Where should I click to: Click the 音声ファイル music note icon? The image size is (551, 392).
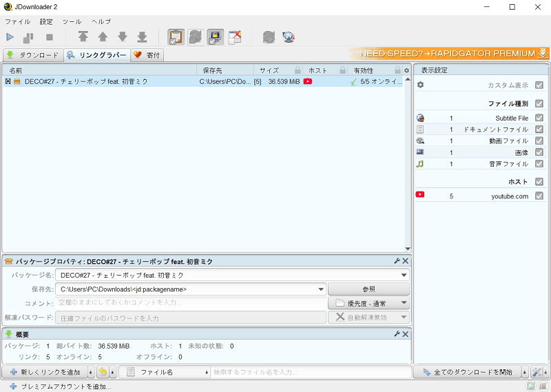point(420,164)
